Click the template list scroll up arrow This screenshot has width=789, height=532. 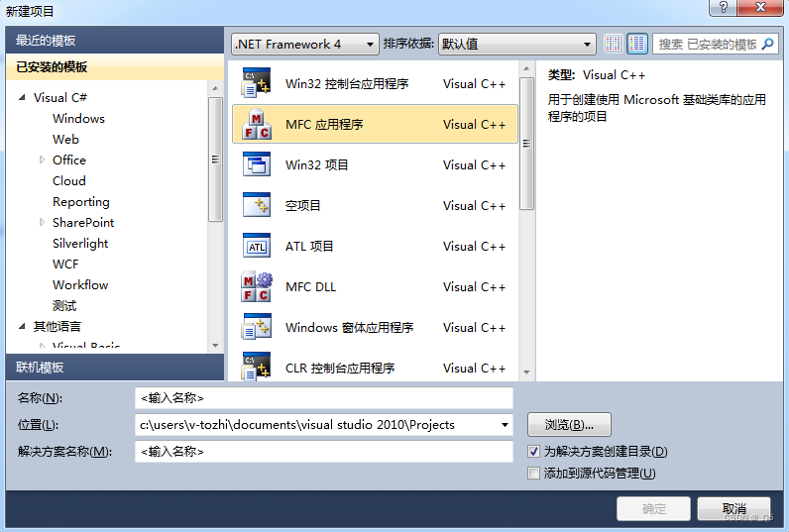coord(526,68)
